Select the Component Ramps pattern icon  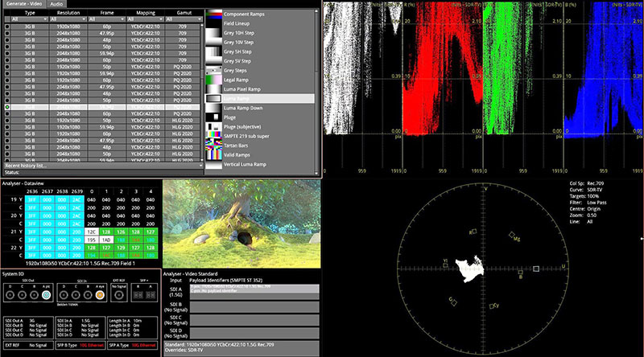(x=213, y=15)
